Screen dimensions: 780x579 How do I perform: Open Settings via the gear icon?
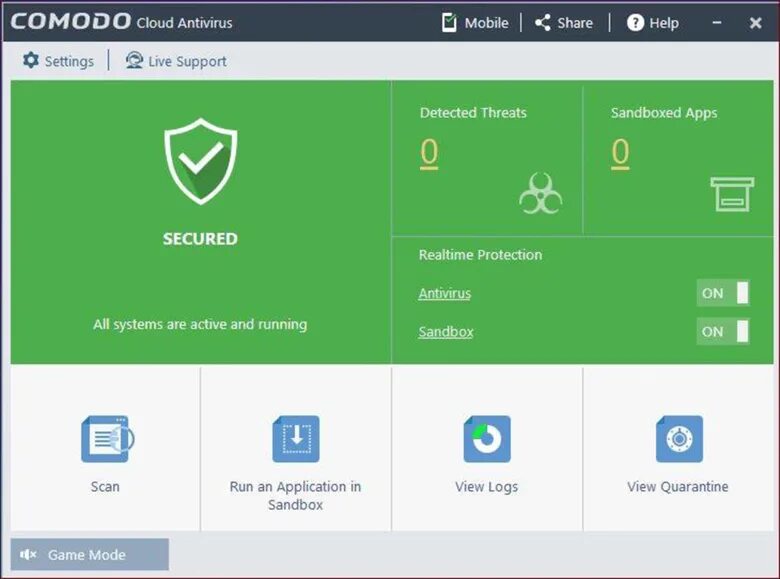[31, 60]
